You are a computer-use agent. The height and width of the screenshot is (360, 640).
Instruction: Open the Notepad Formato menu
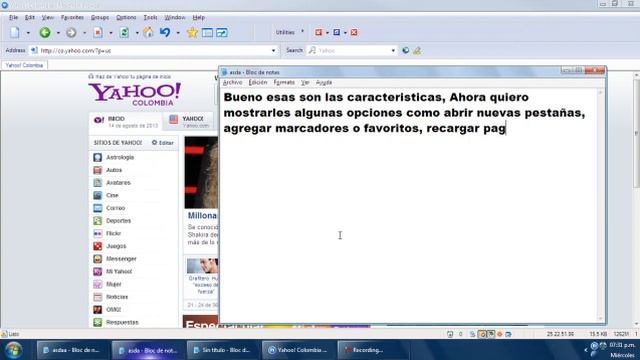(284, 82)
